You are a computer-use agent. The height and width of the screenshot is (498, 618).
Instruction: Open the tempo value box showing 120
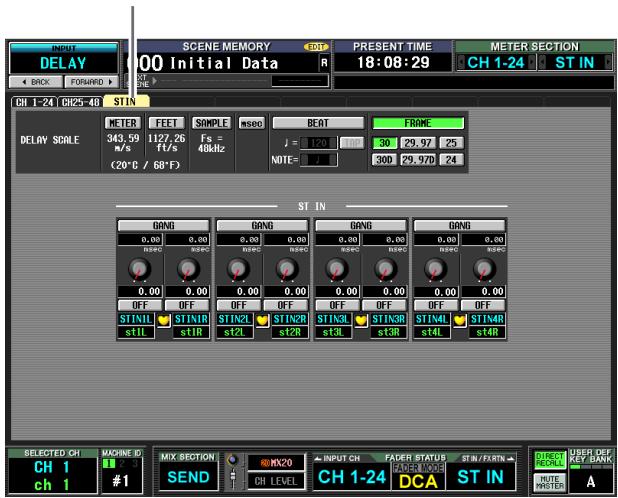click(x=318, y=143)
